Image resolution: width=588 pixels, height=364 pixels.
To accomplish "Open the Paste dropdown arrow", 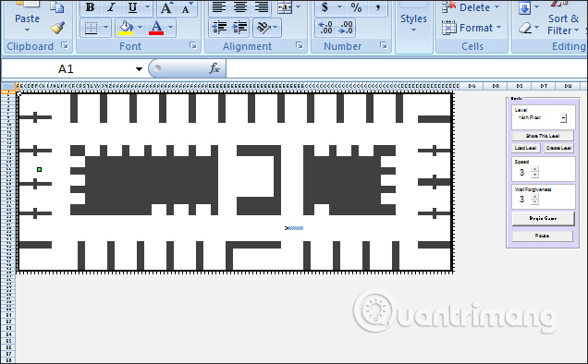I will pos(27,30).
